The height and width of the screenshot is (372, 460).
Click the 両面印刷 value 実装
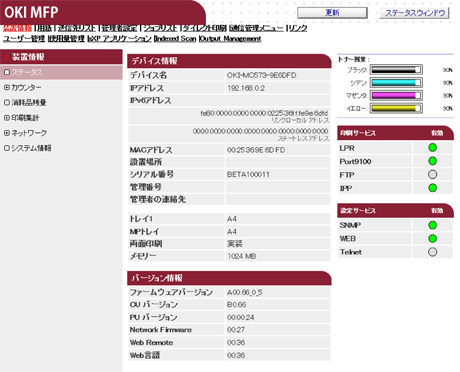coord(235,244)
